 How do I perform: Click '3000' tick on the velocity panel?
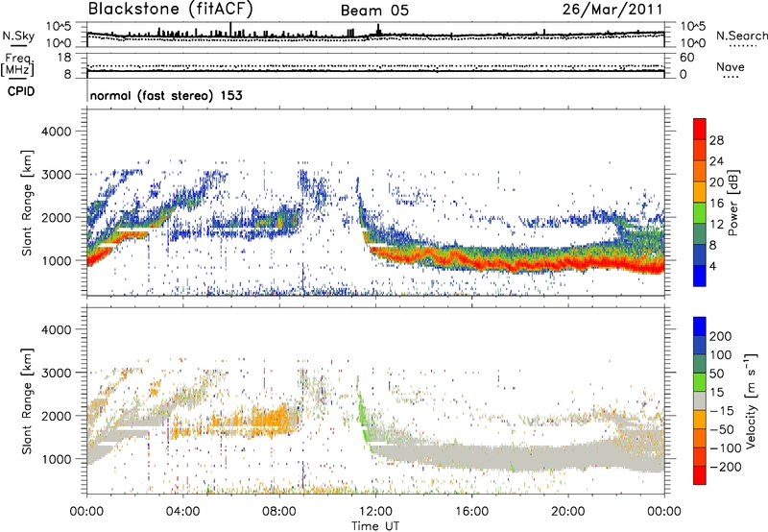(x=57, y=373)
